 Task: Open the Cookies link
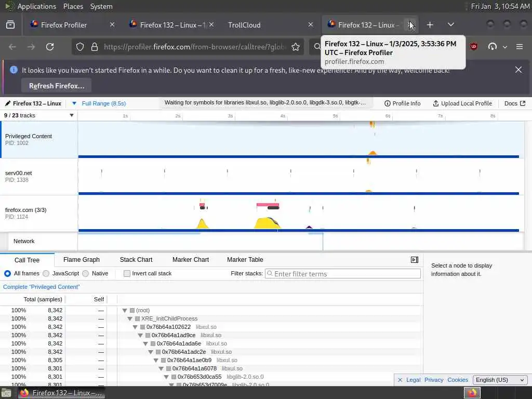click(x=458, y=380)
